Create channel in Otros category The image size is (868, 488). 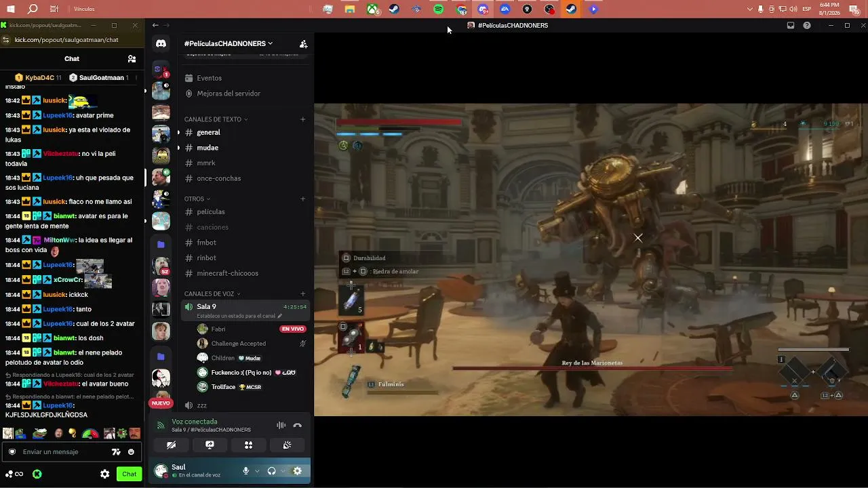coord(303,199)
